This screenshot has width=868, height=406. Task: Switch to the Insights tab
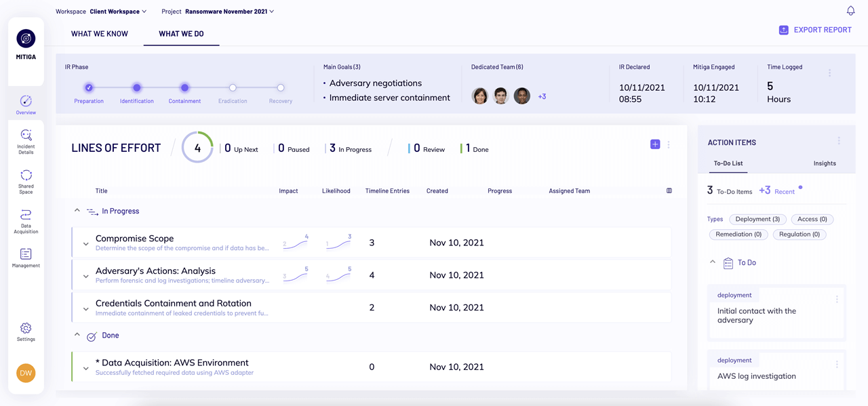pyautogui.click(x=825, y=163)
